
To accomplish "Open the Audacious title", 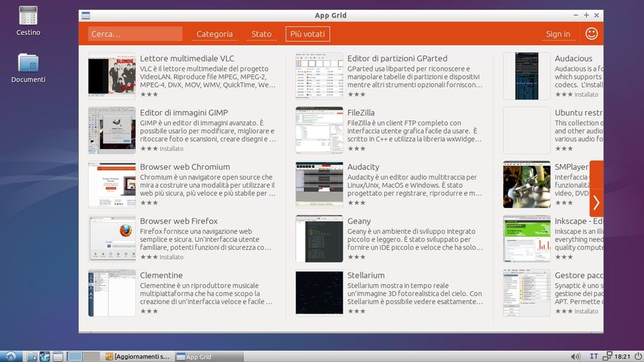I will point(573,58).
